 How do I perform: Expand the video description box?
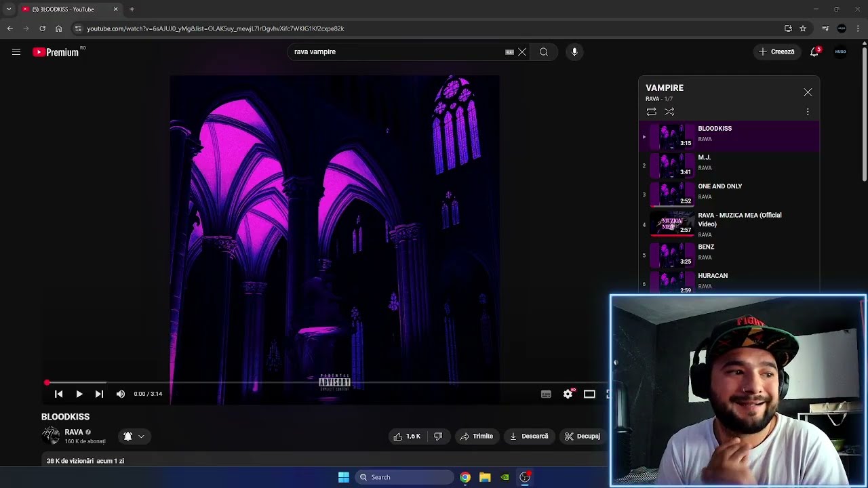325,460
